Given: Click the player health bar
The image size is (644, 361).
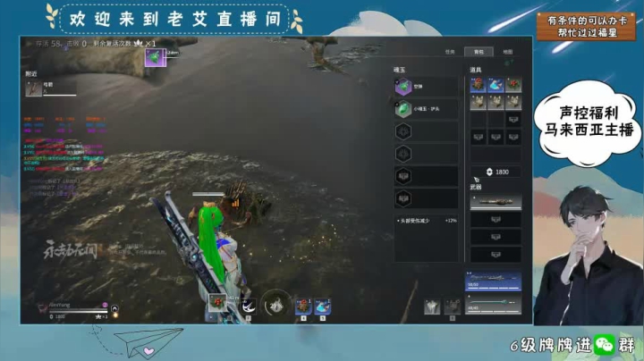Looking at the screenshot, I should (x=78, y=311).
